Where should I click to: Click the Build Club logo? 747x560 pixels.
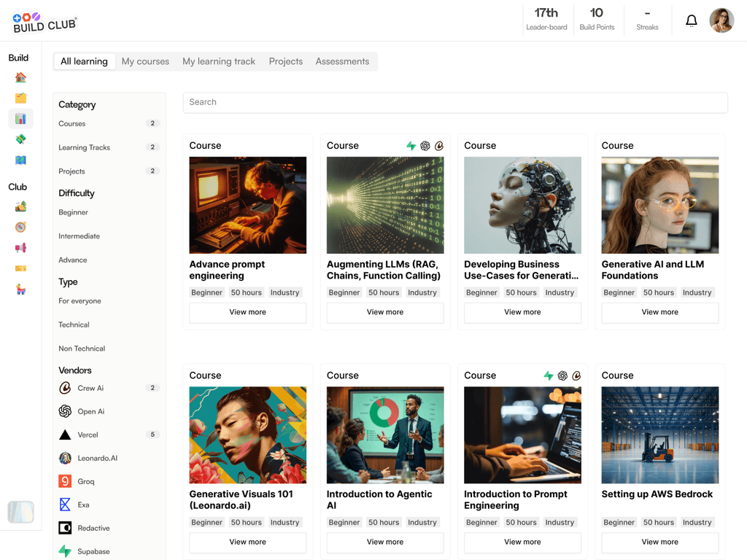click(x=45, y=23)
